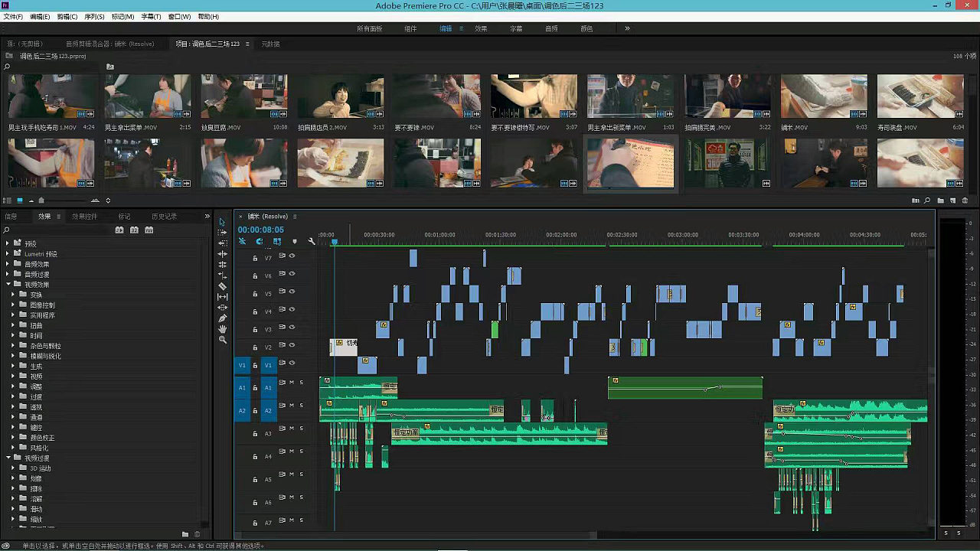Image resolution: width=980 pixels, height=551 pixels.
Task: Collapse the 视频效果 folder
Action: [8, 285]
